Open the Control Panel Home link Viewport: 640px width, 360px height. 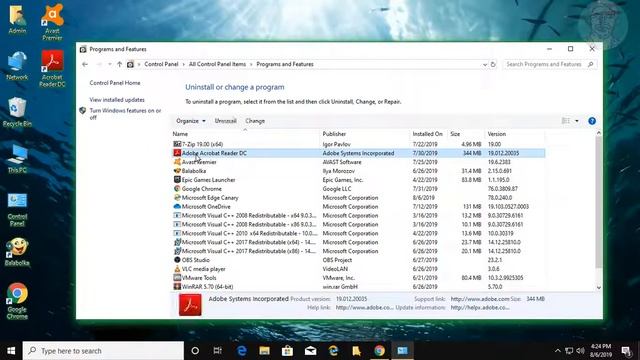point(115,83)
